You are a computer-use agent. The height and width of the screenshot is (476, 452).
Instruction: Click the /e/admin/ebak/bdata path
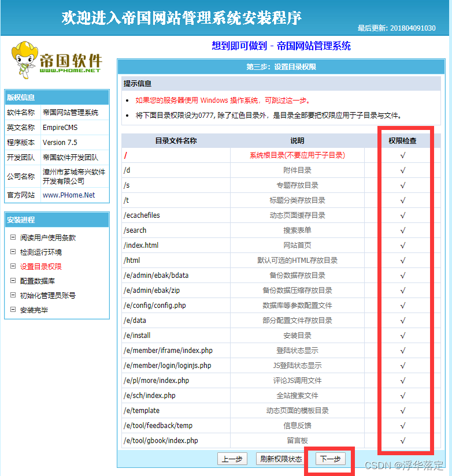156,276
